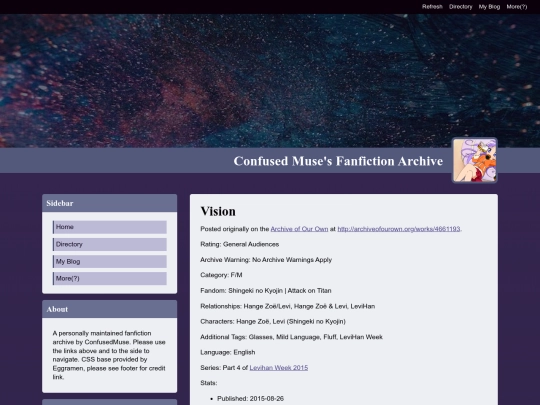Image resolution: width=540 pixels, height=405 pixels.
Task: Select the Rating: General Audiences line
Action: (240, 245)
